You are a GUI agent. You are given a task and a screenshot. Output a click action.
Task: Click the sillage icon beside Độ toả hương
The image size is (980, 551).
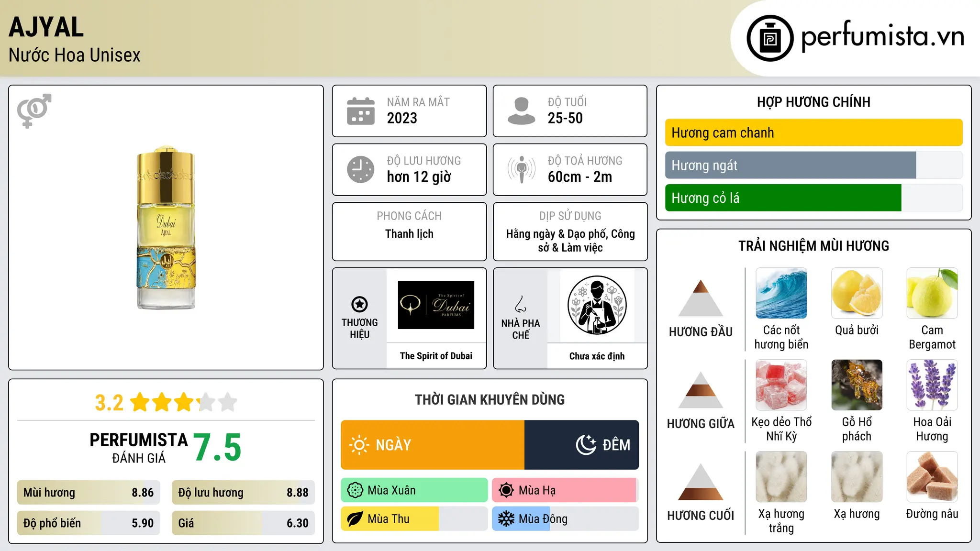[x=522, y=169]
